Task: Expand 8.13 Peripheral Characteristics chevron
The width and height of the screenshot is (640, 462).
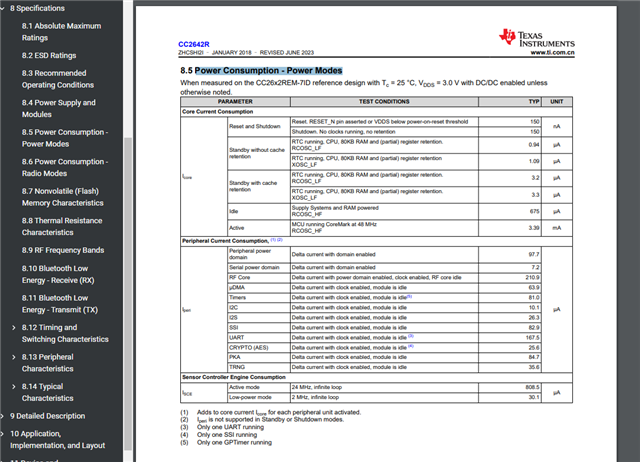Action: (14, 357)
